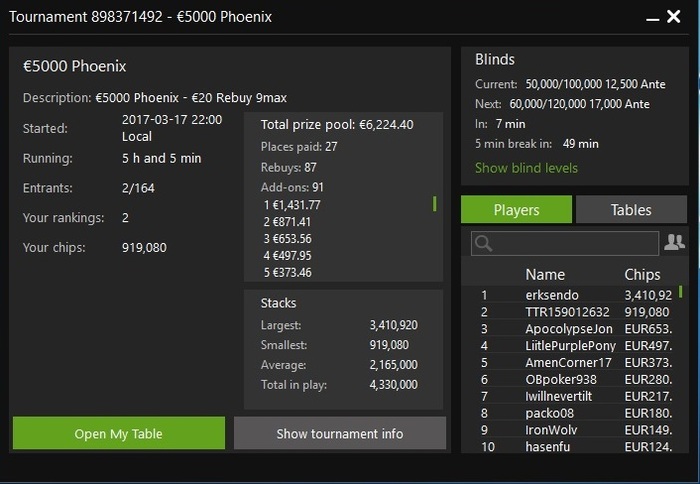Image resolution: width=700 pixels, height=484 pixels.
Task: Click the prize pool list scrollbar
Action: (x=434, y=204)
